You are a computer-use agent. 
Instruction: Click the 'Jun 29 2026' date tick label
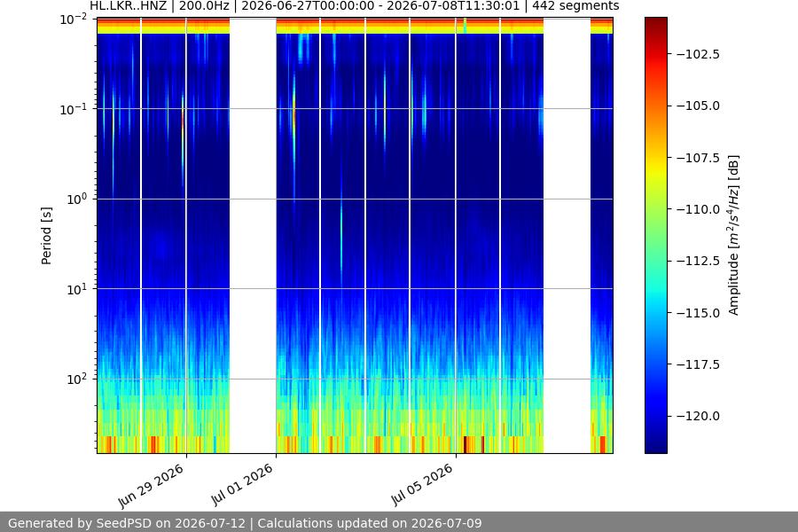coord(151,486)
